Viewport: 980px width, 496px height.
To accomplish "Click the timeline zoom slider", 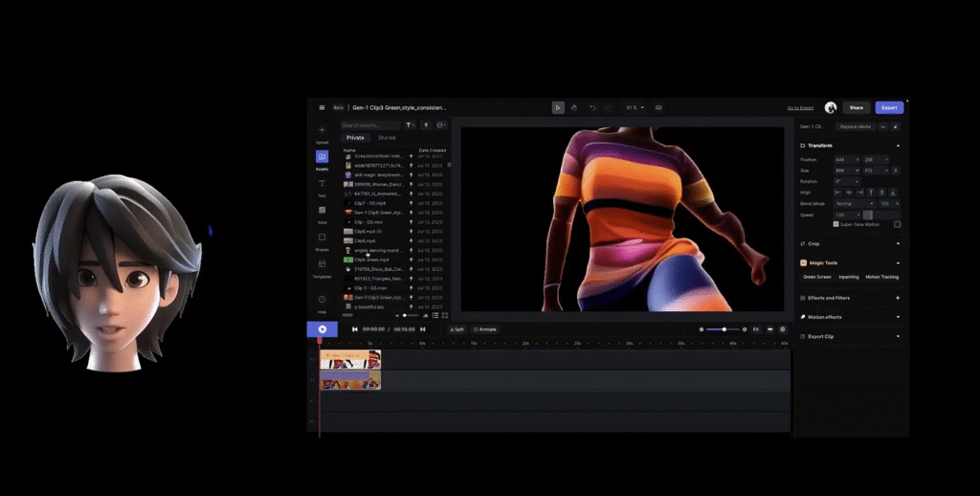I will pos(723,329).
